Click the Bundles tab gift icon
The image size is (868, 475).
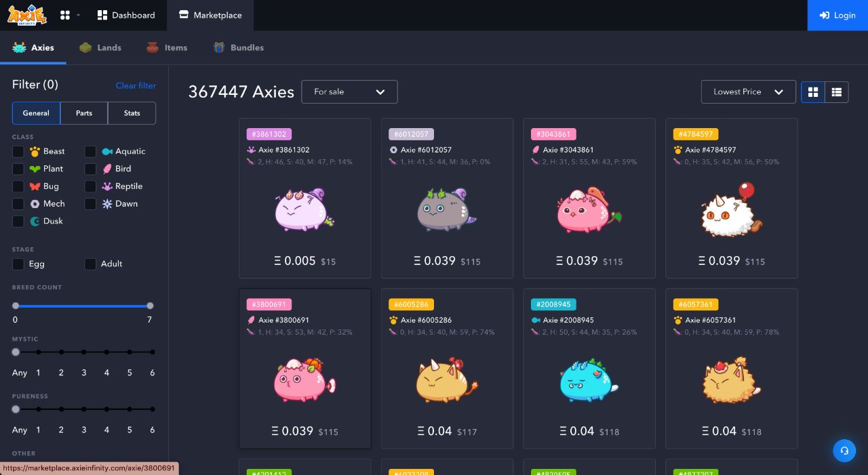(219, 47)
